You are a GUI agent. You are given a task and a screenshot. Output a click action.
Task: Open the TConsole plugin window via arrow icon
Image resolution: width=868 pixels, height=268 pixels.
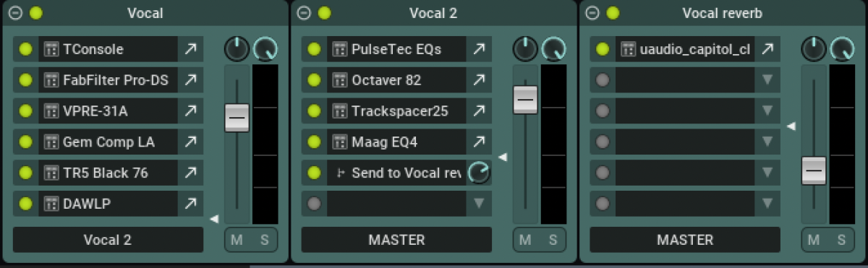tap(190, 49)
